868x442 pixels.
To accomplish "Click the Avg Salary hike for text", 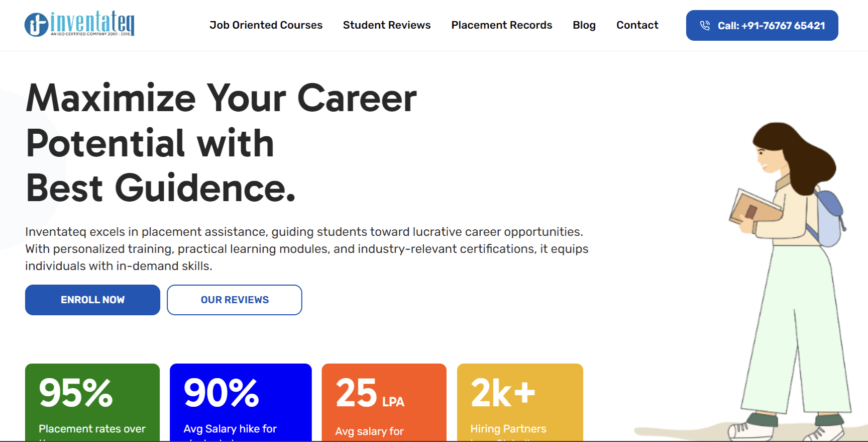I will point(230,429).
